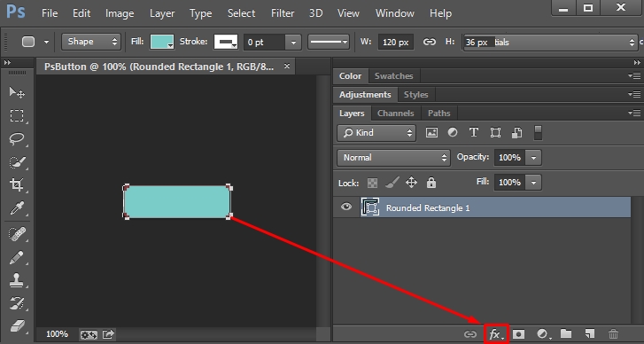
Task: Lock image pixels
Action: (392, 183)
